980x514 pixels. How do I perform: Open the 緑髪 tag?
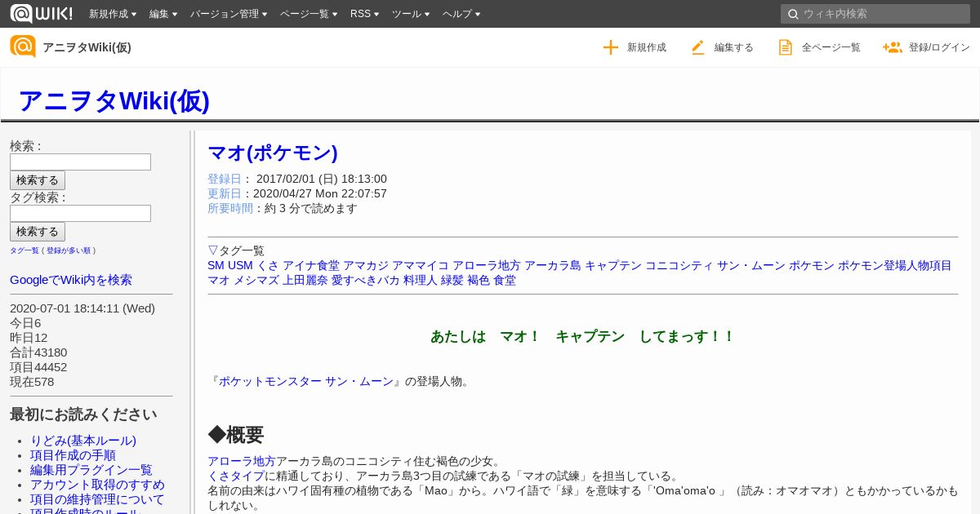[x=452, y=280]
